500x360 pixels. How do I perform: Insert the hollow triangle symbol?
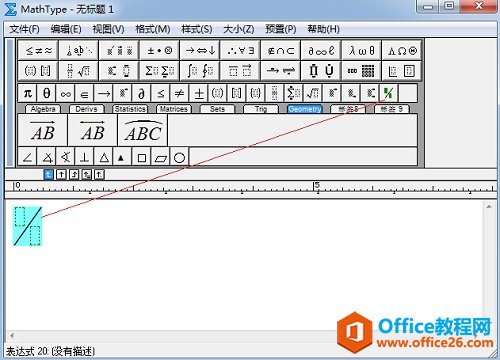[104, 157]
